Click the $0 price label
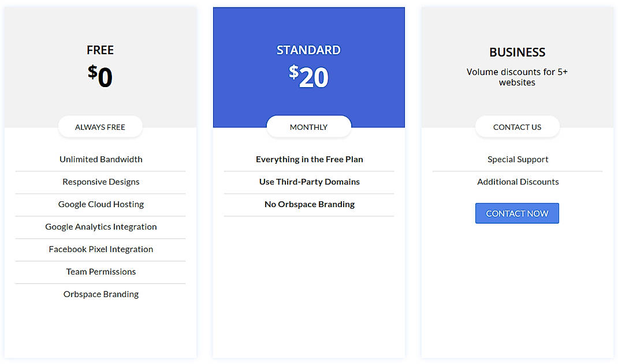This screenshot has width=618, height=364. (100, 76)
